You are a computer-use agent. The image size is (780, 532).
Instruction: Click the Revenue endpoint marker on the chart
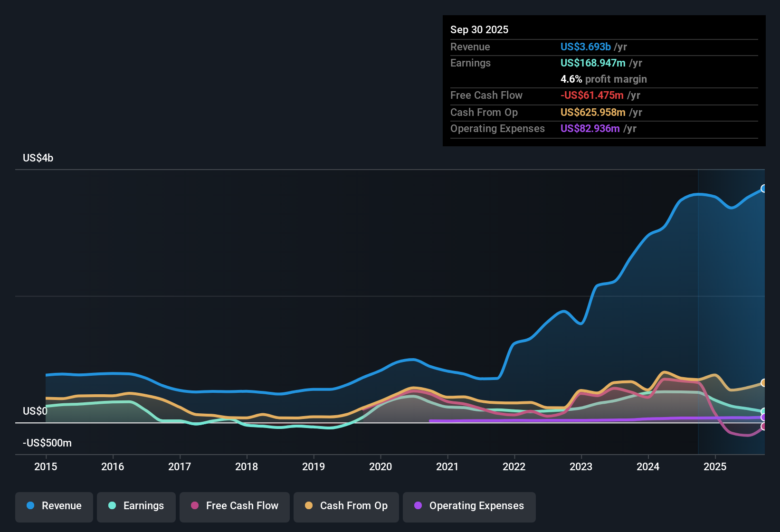click(764, 188)
